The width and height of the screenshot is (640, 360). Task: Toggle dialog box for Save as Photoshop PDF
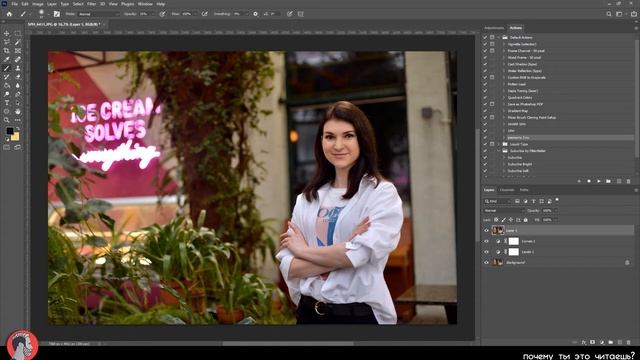pos(492,104)
